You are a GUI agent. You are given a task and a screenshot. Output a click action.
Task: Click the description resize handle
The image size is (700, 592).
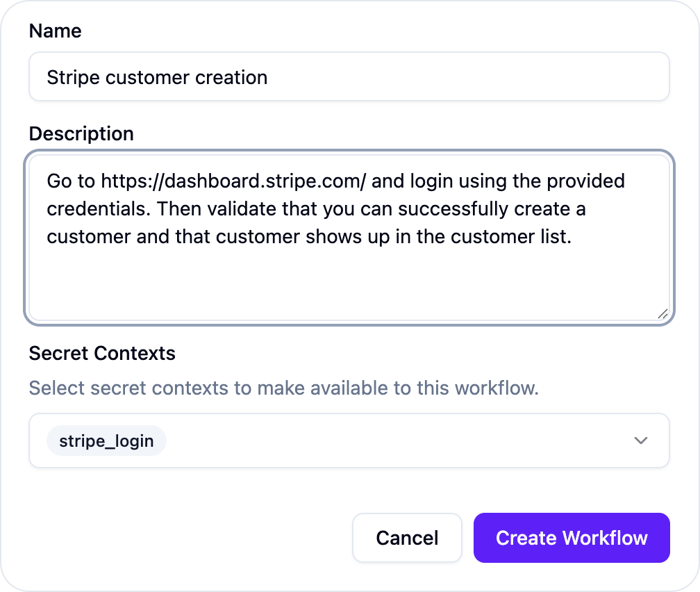pyautogui.click(x=663, y=313)
